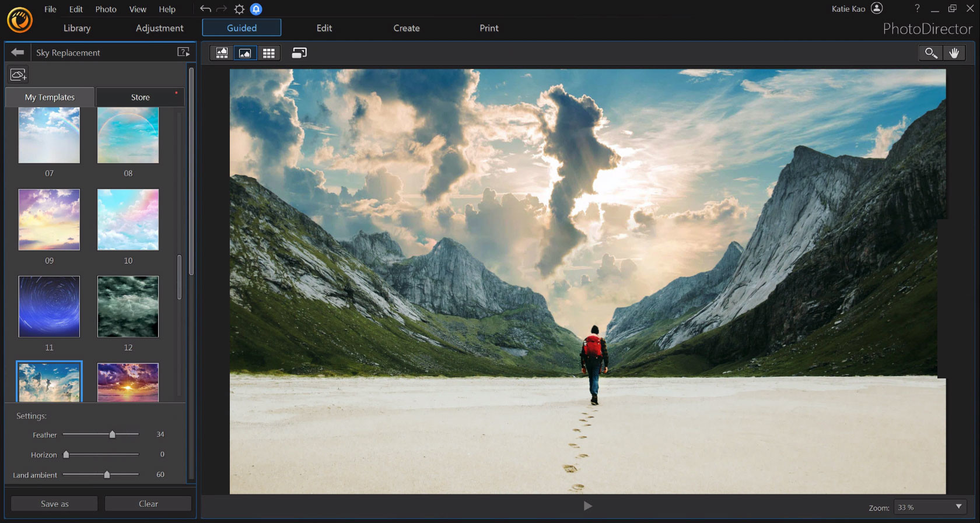Viewport: 980px width, 523px height.
Task: Click the Settings: label
Action: [x=32, y=416]
